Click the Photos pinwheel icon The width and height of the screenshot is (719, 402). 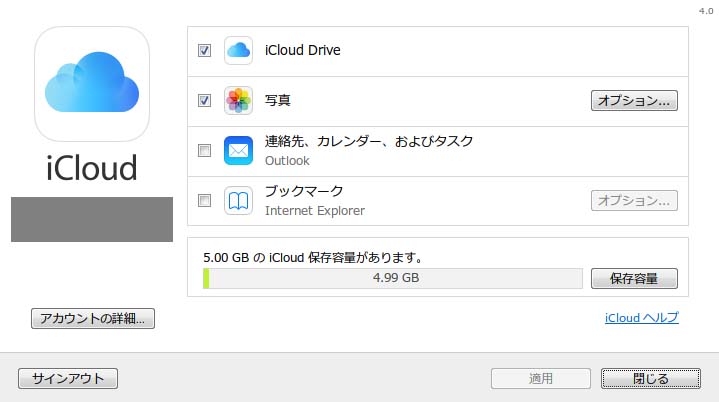[x=238, y=100]
